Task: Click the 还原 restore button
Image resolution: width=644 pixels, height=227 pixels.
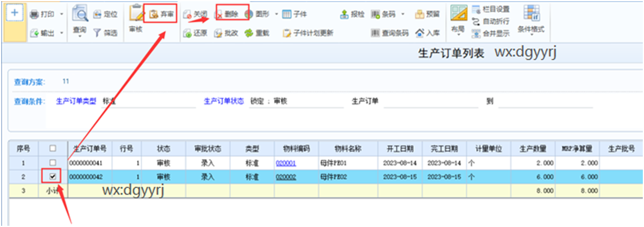Action: [x=195, y=33]
